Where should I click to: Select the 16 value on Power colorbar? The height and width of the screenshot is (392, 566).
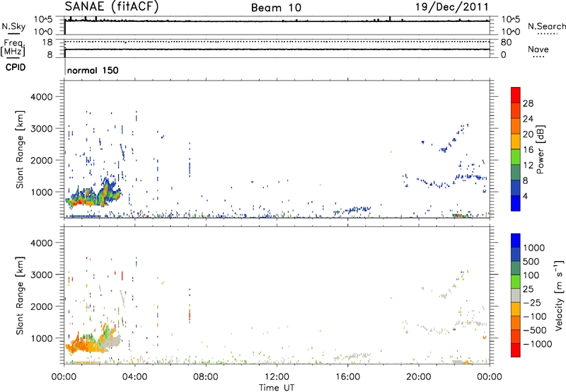pos(528,150)
